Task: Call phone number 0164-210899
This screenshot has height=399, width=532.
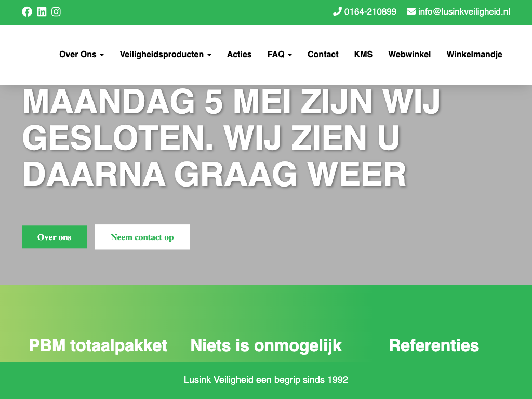Action: (x=370, y=11)
